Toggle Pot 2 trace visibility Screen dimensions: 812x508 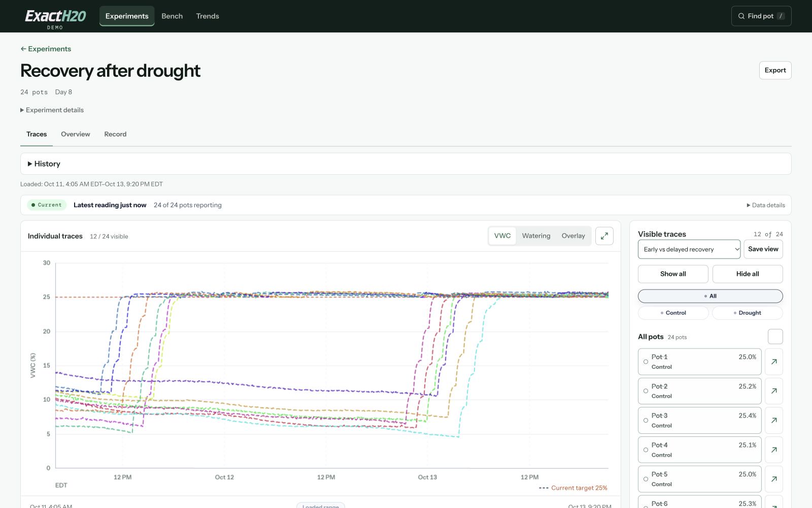click(x=700, y=391)
